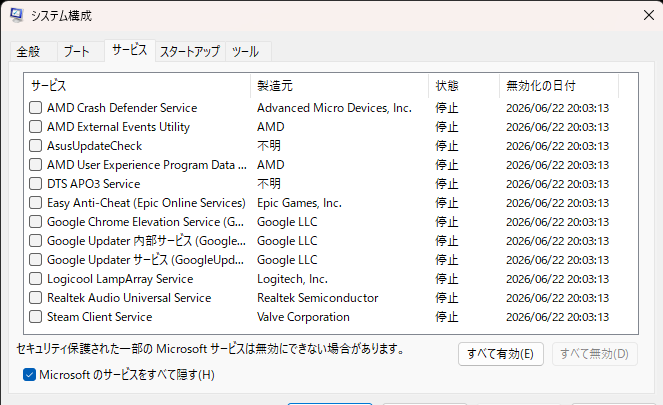This screenshot has width=663, height=405.
Task: Click the date in AMD Crash Defender row
Action: pyautogui.click(x=558, y=108)
